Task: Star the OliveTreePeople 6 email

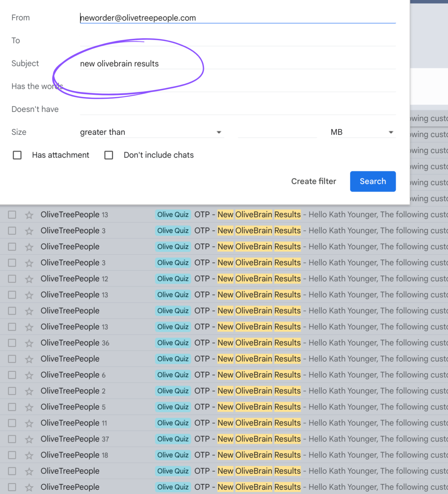Action: click(29, 375)
